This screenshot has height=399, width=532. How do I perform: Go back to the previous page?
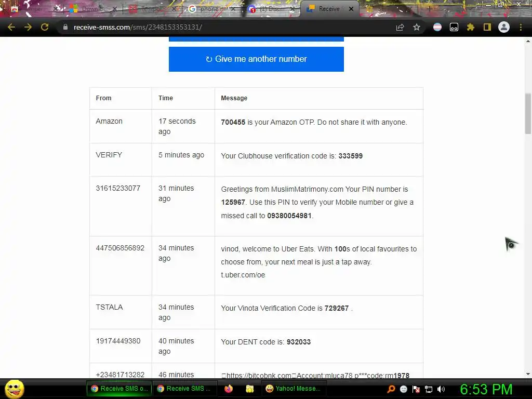[11, 27]
